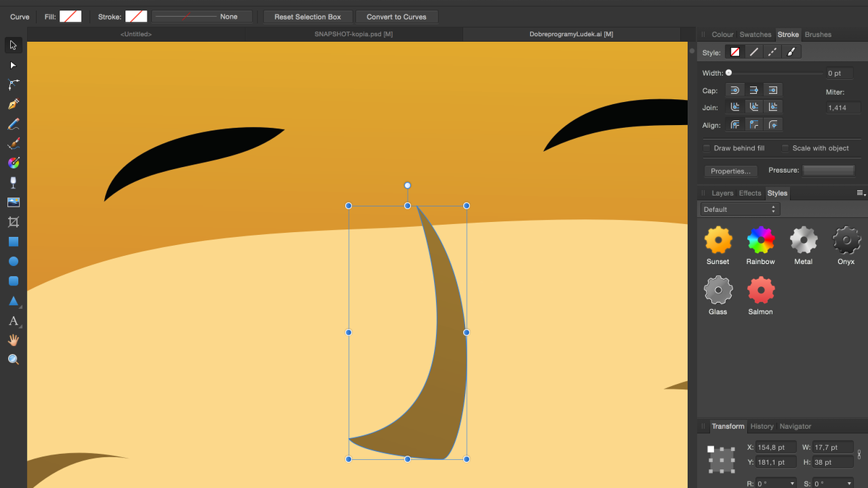Click the stroke Width slider handle
868x488 pixels.
coord(728,73)
